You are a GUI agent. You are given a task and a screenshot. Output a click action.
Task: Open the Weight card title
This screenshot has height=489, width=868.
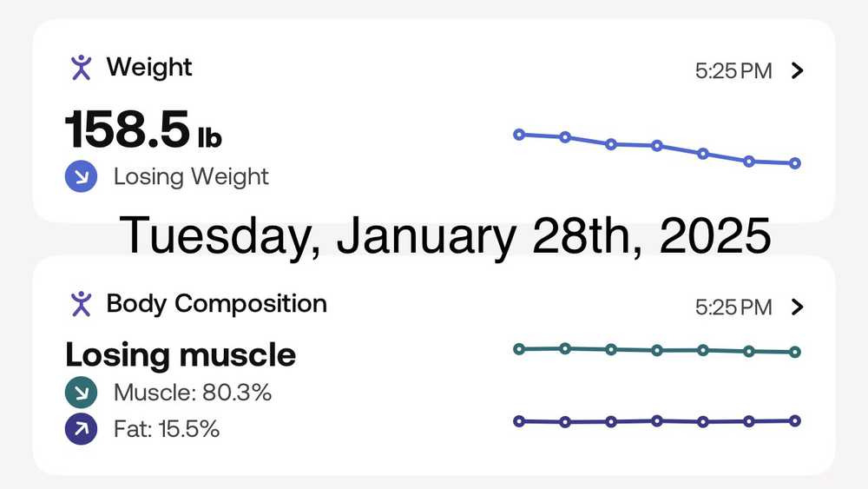[x=149, y=67]
